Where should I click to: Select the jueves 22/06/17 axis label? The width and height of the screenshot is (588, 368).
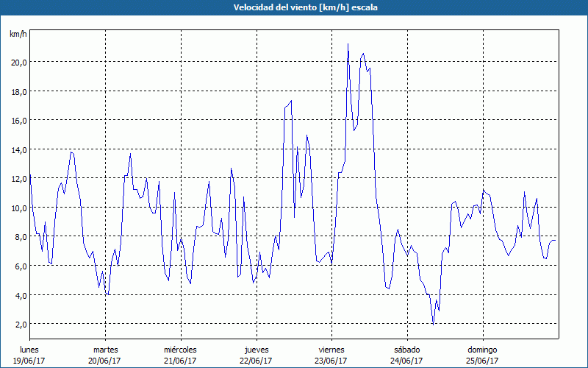[x=256, y=355]
